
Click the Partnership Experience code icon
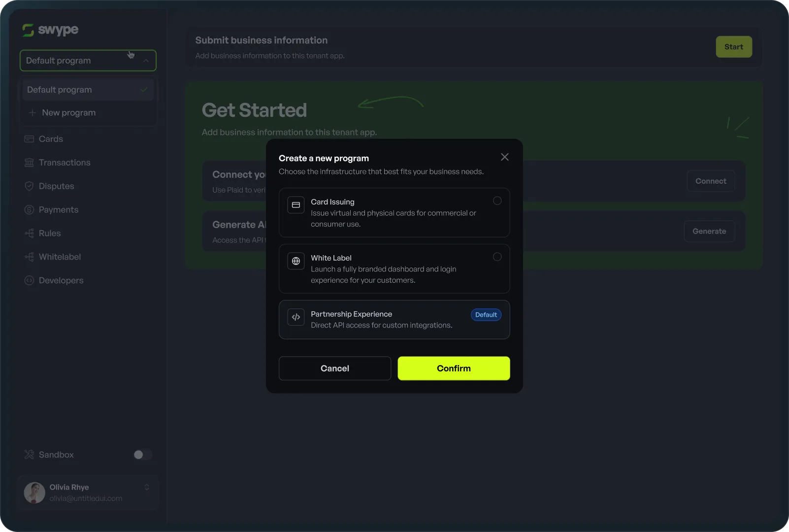pyautogui.click(x=296, y=317)
